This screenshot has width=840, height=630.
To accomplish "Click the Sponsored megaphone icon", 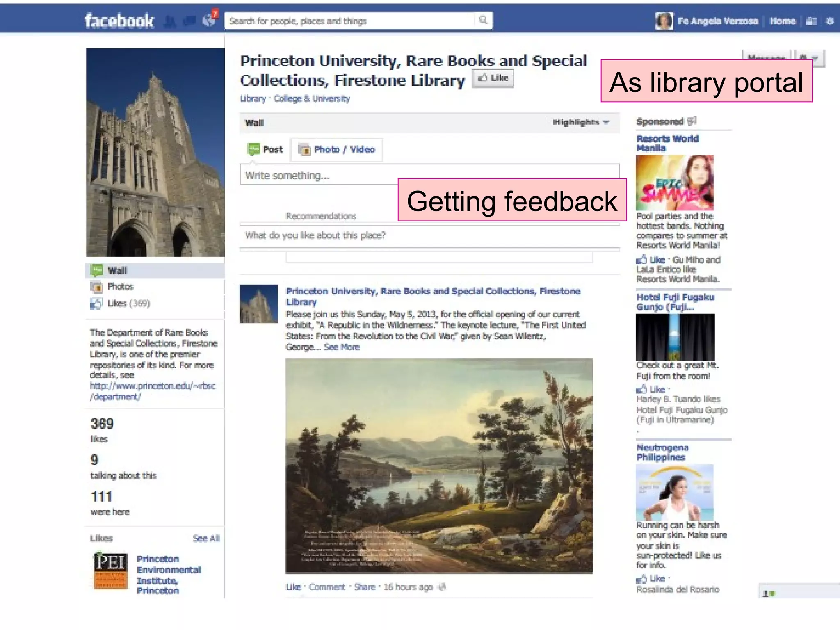I will point(692,121).
